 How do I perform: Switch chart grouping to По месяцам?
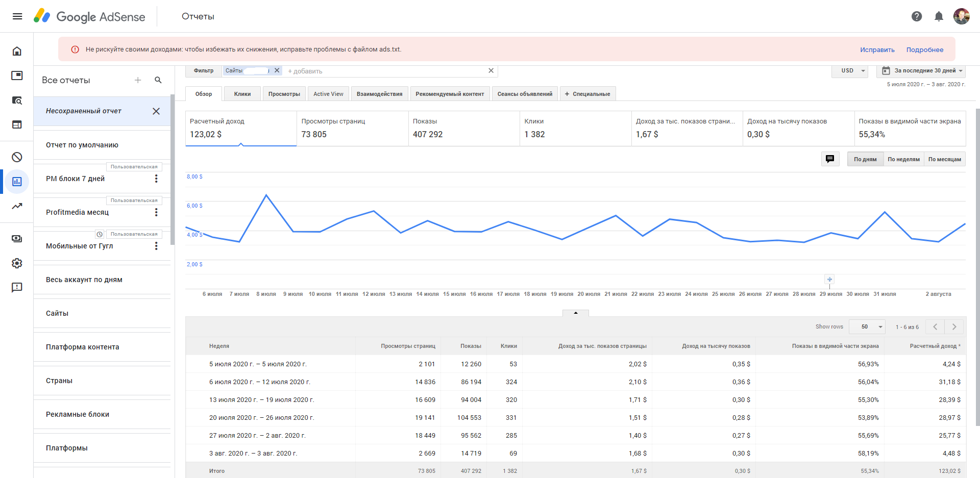944,159
